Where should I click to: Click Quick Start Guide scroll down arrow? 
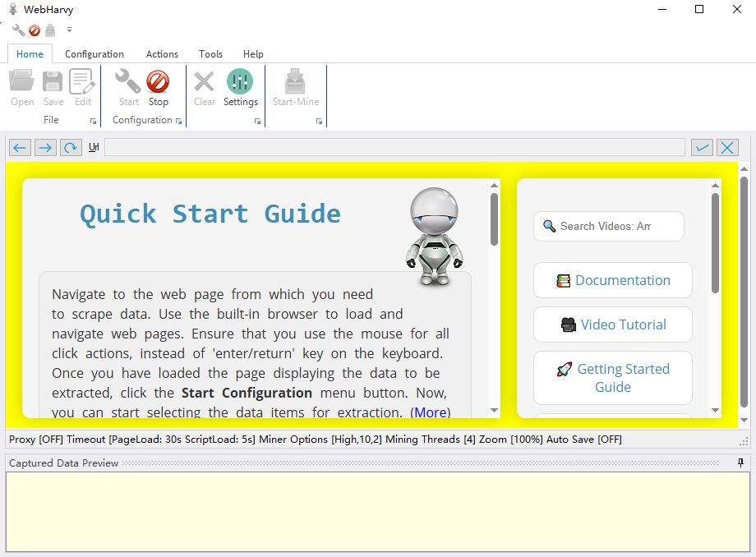coord(494,410)
